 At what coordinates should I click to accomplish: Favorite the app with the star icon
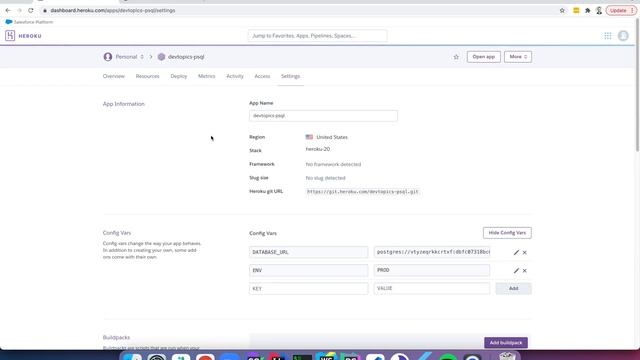(x=456, y=57)
